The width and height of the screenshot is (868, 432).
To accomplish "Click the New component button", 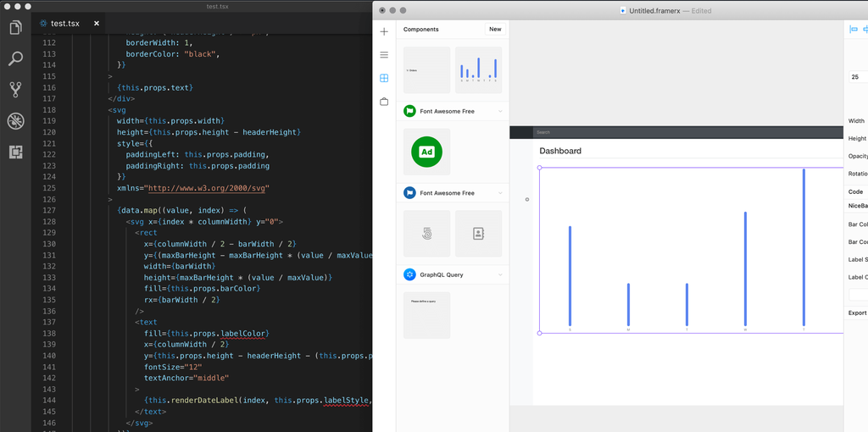I will click(x=495, y=30).
